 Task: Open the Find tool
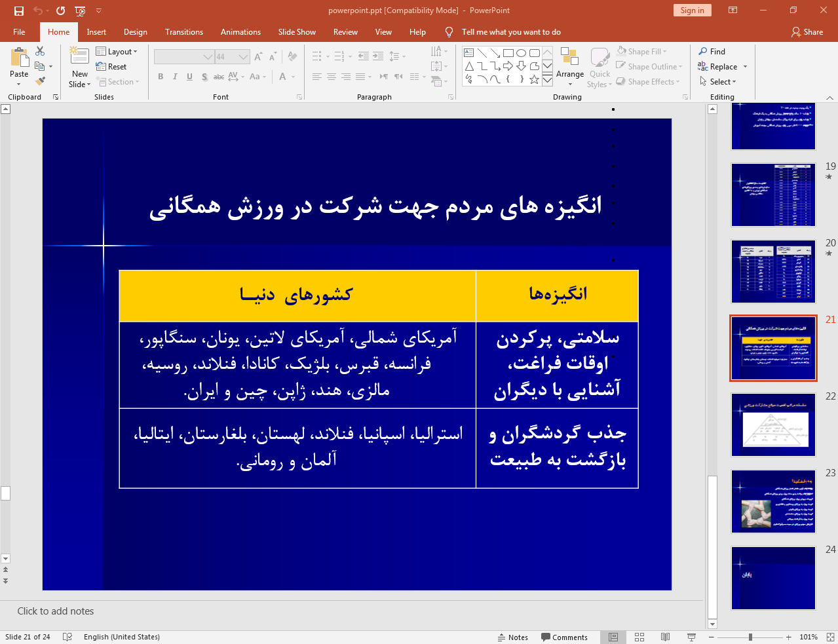tap(711, 51)
